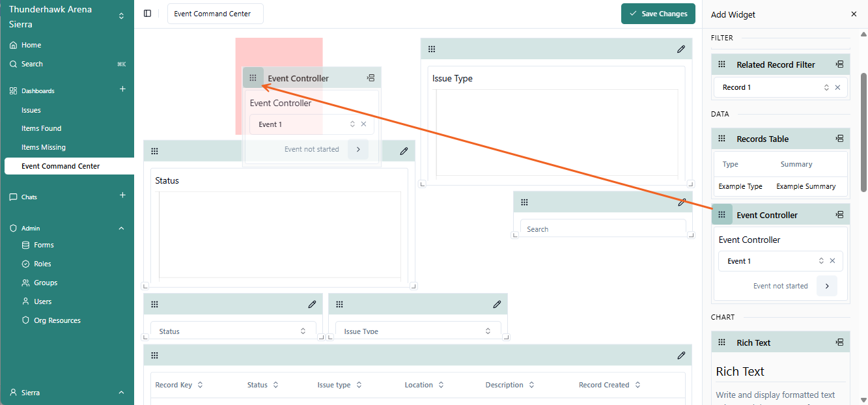Collapse the Admin section
The width and height of the screenshot is (868, 405).
tap(121, 229)
